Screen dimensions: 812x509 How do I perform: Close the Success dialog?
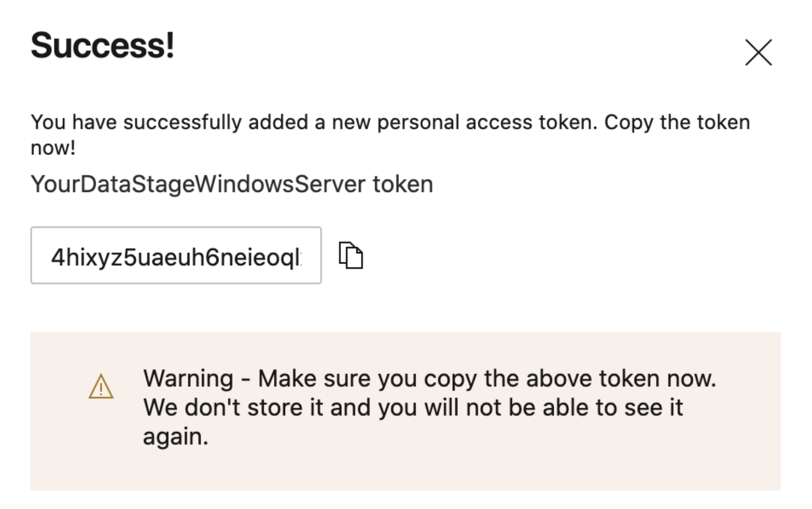tap(758, 53)
